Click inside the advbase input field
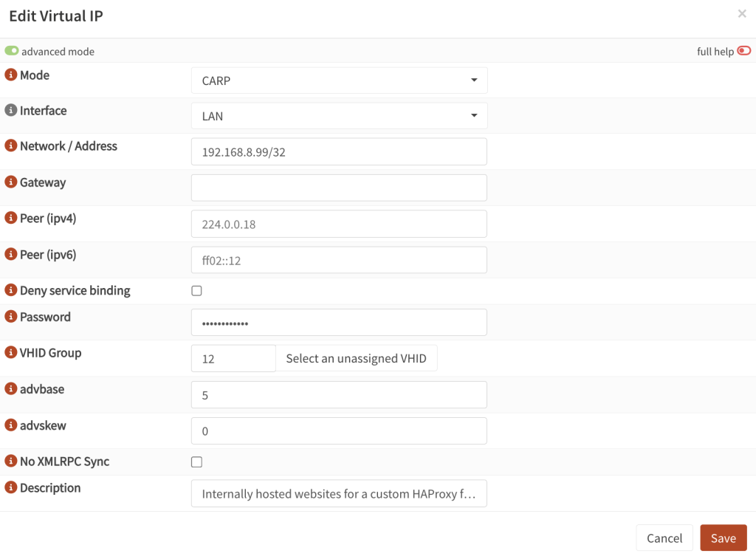This screenshot has height=559, width=756. (339, 394)
